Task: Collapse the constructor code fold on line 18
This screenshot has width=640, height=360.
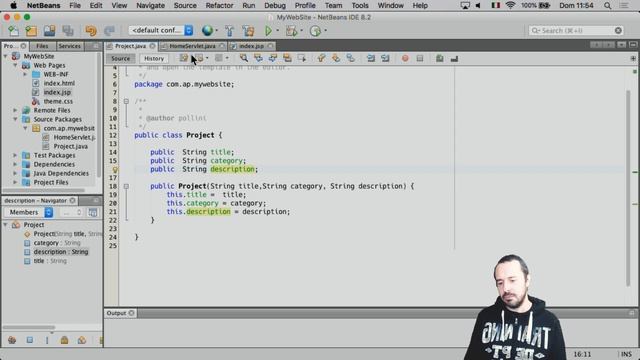Action: (126, 186)
